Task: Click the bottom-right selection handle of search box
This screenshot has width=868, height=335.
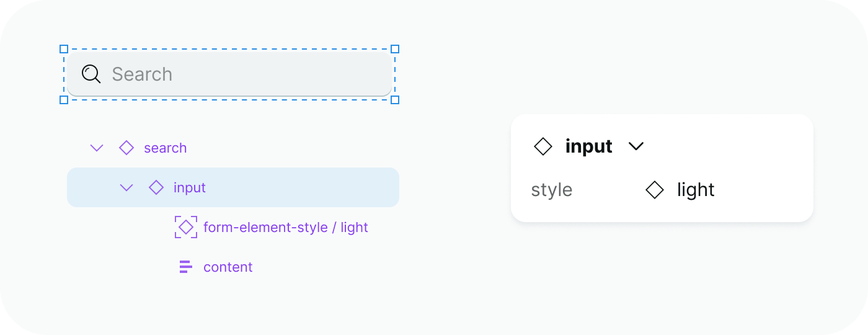Action: (x=395, y=100)
